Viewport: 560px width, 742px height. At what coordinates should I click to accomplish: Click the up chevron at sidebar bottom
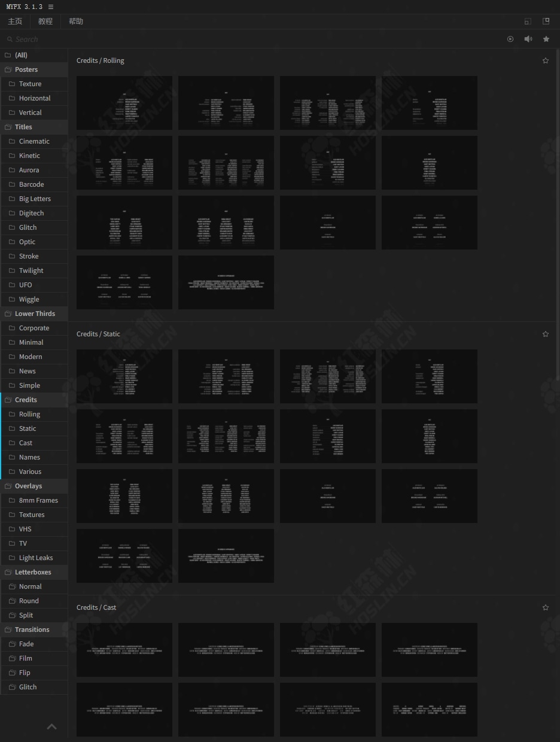pyautogui.click(x=52, y=726)
